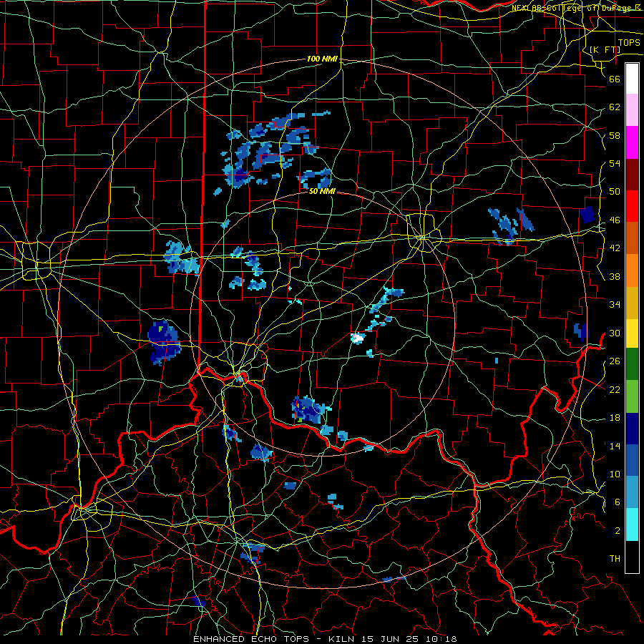Select the cyan legend swatch near 2
The image size is (644, 644).
coord(632,525)
